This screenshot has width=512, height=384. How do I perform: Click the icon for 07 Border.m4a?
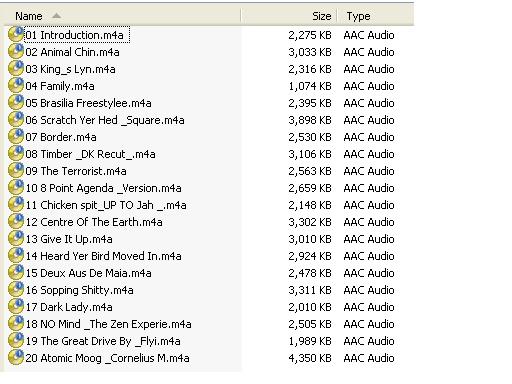pos(16,137)
